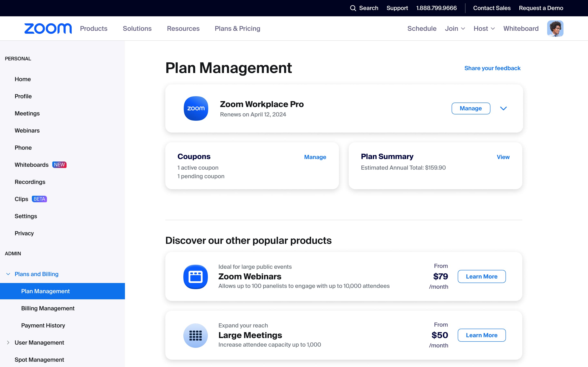The image size is (588, 367).
Task: Expand Zoom Workplace Pro plan details chevron
Action: 503,108
